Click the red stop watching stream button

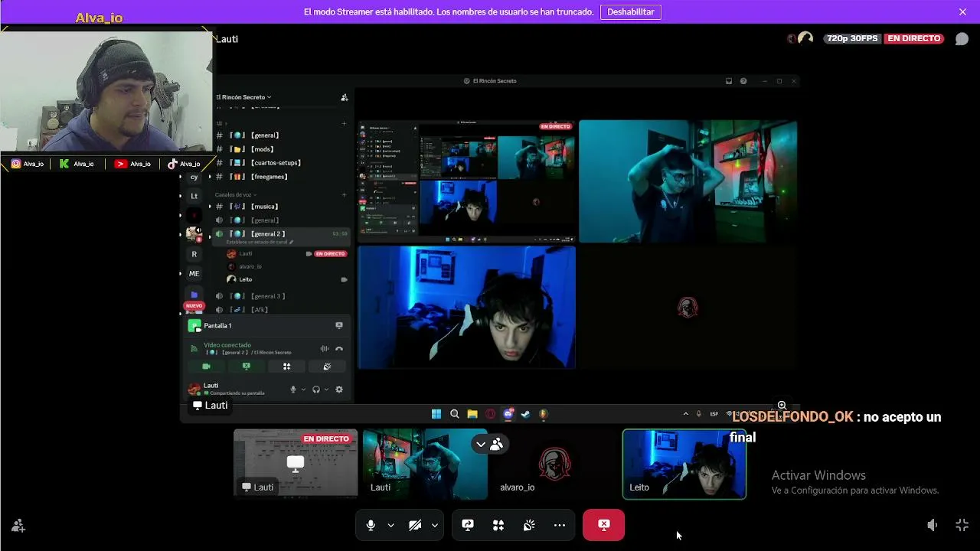[x=604, y=525]
